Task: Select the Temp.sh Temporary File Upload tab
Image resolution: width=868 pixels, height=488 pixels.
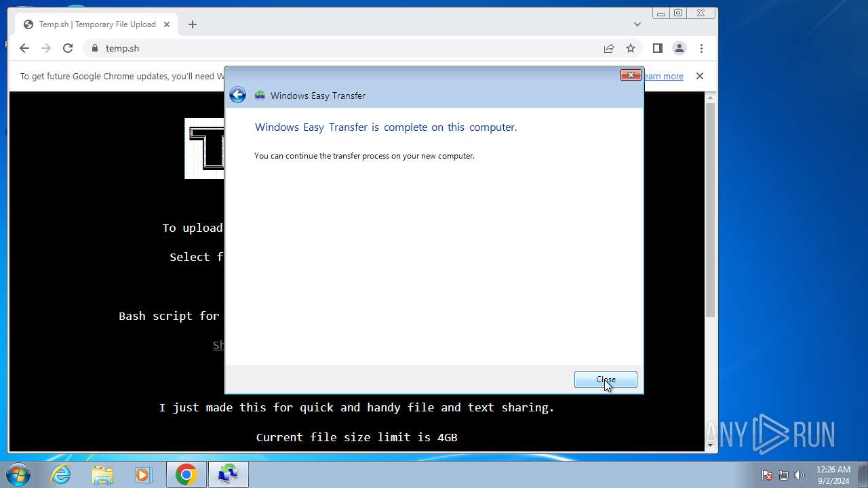Action: pyautogui.click(x=97, y=24)
